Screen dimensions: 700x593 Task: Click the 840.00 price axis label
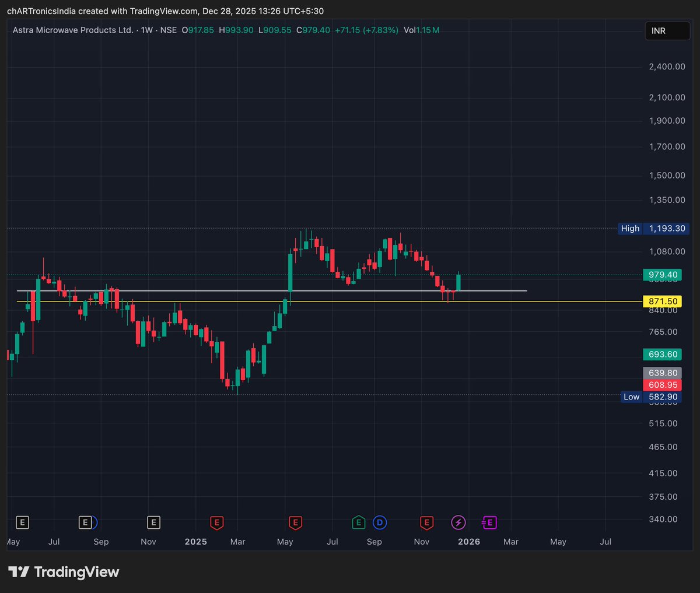pyautogui.click(x=663, y=310)
